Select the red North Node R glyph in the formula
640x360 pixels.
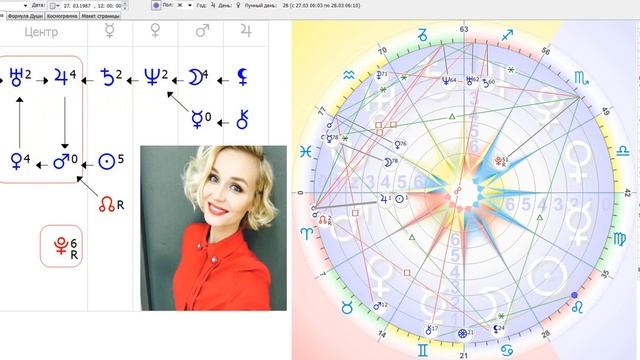(x=107, y=204)
